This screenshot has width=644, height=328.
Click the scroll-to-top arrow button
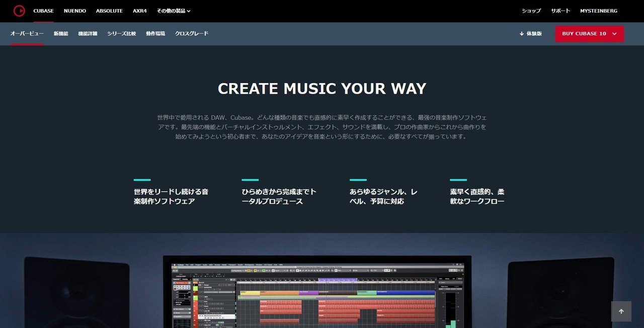621,311
